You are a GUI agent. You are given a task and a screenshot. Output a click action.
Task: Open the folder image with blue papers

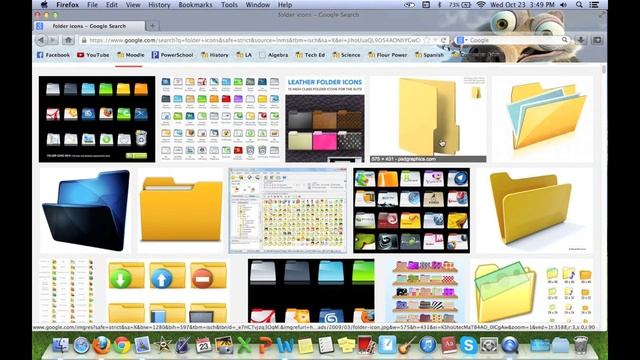click(x=542, y=119)
